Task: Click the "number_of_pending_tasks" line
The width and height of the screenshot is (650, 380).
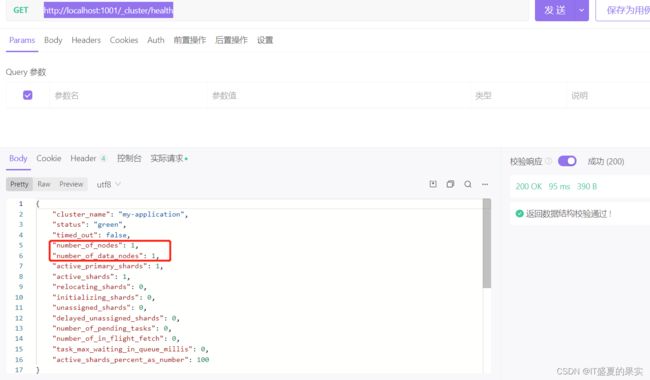Action: click(x=112, y=328)
